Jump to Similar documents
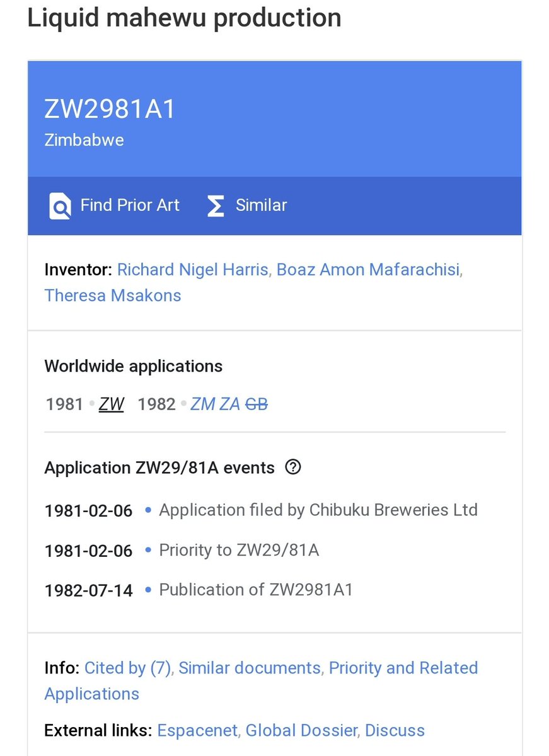Viewport: 549px width, 756px height. 250,668
